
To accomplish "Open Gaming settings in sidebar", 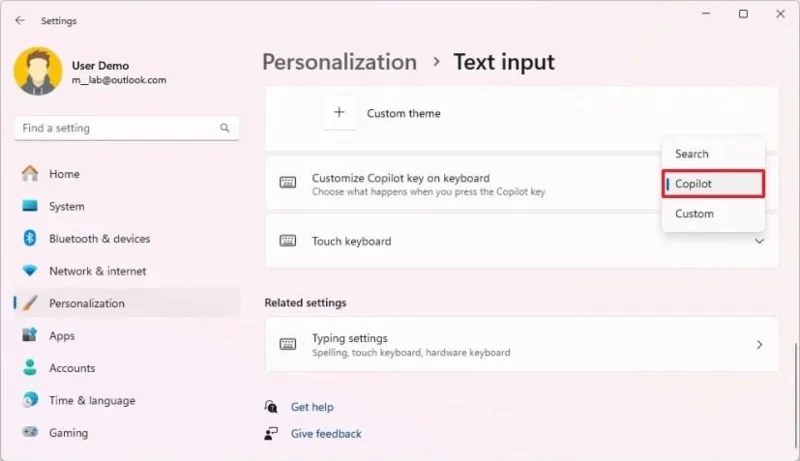I will 128,432.
